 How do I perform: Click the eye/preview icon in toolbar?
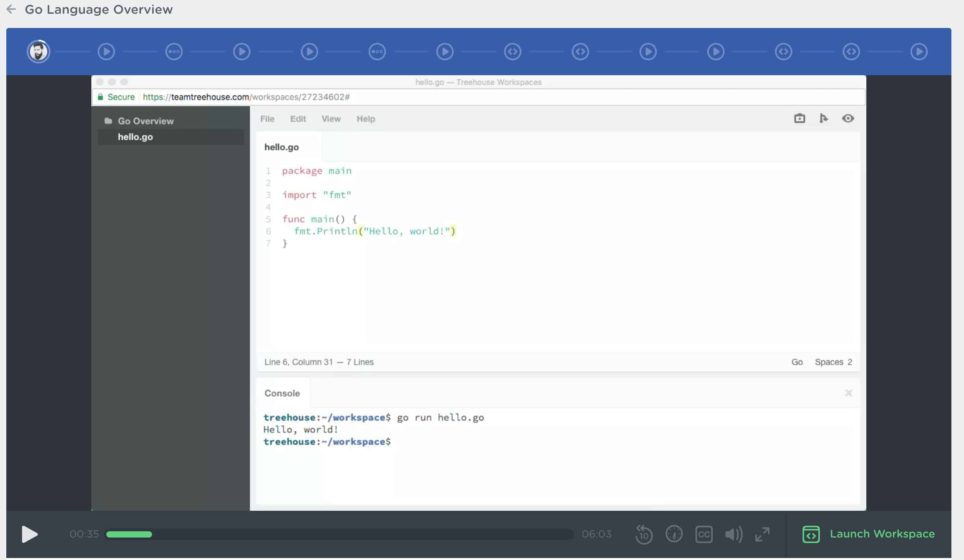coord(848,119)
